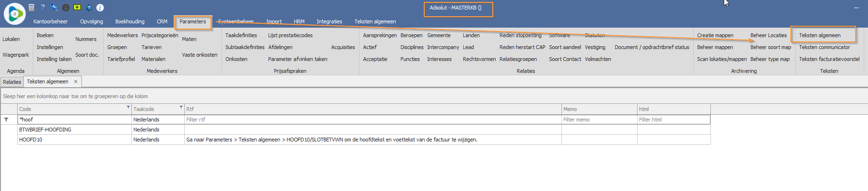The width and height of the screenshot is (868, 191).
Task: Open the Parameters ribbon tab
Action: pos(192,21)
